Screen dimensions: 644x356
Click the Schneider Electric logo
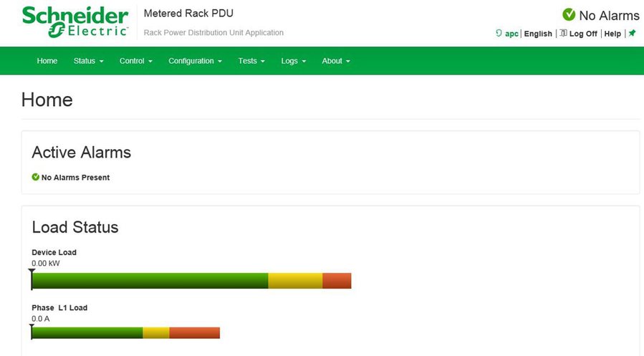tap(75, 22)
